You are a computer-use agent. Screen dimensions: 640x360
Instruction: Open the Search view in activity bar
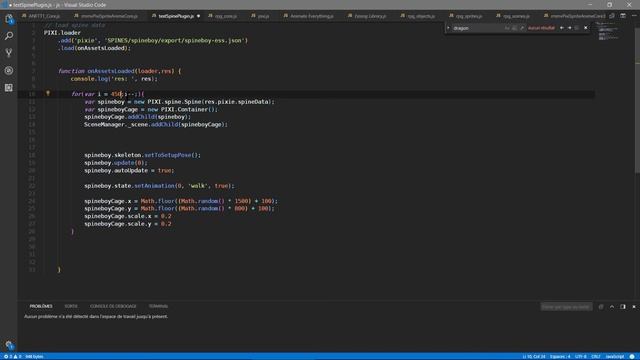pos(9,36)
